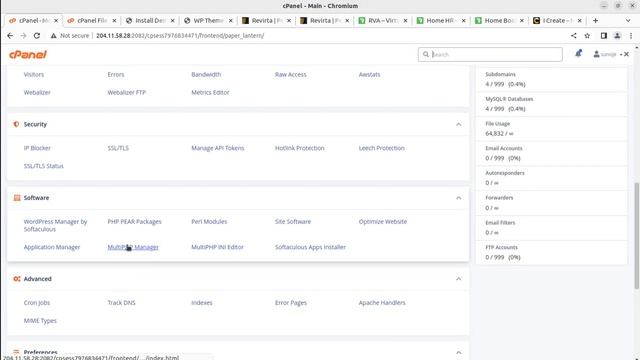Open Awstats

pos(369,75)
